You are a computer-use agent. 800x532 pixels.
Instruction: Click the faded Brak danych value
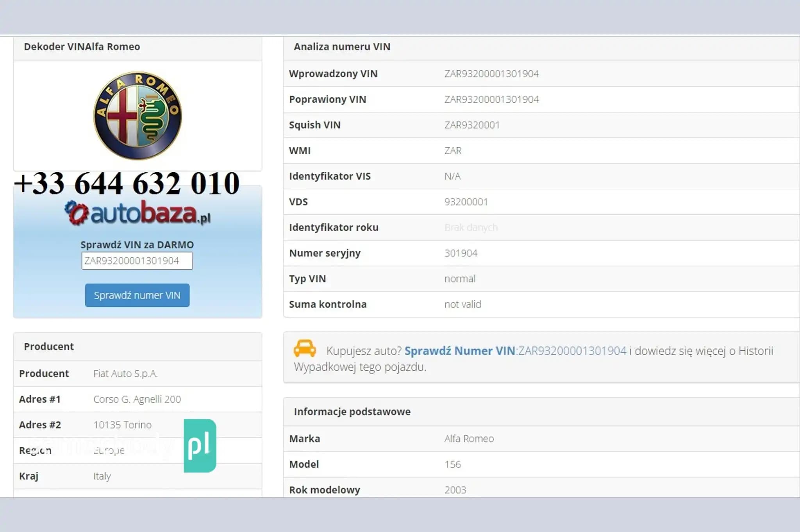pyautogui.click(x=471, y=227)
